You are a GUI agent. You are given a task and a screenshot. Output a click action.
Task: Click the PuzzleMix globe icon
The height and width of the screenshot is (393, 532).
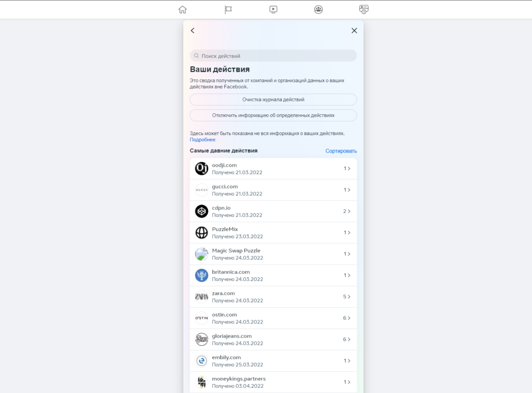point(202,233)
